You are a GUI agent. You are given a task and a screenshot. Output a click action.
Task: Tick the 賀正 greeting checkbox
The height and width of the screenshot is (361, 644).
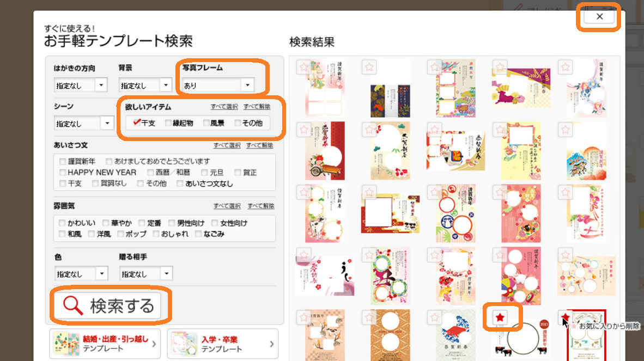point(238,172)
